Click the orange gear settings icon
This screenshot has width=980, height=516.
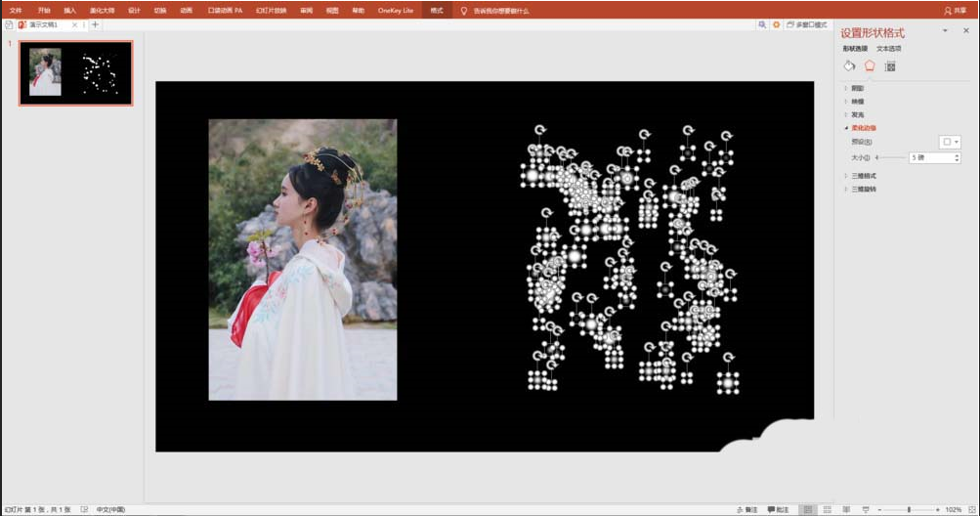coord(776,25)
